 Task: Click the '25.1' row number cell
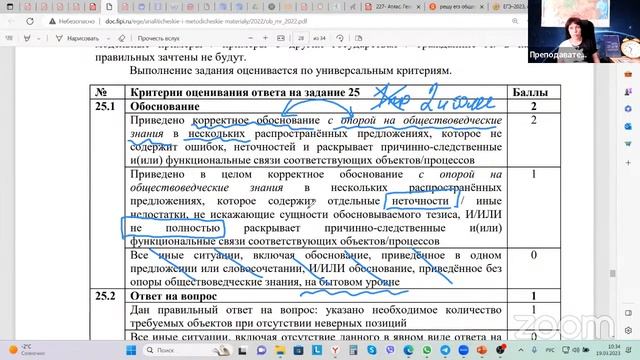105,107
